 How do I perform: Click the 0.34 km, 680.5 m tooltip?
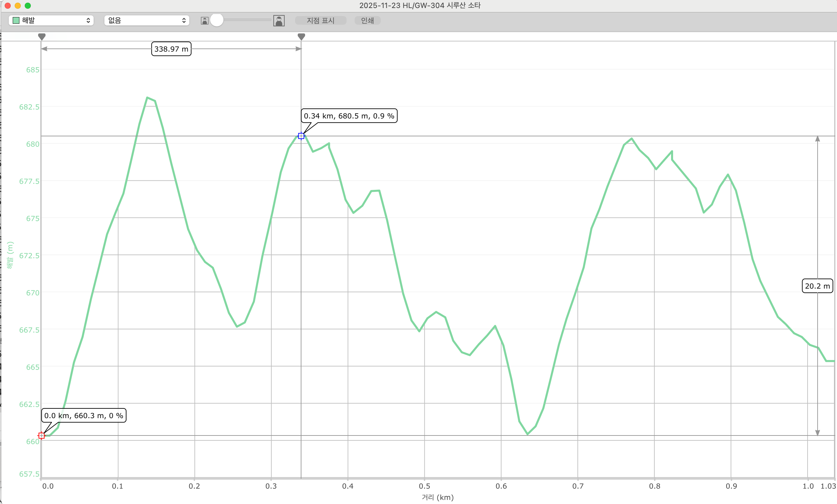click(x=349, y=116)
